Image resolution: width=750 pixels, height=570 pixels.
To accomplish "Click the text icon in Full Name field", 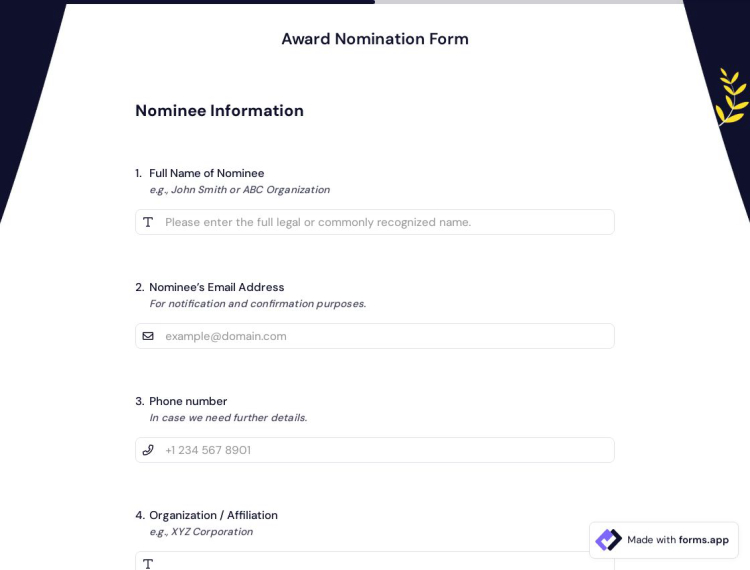I will (x=148, y=222).
